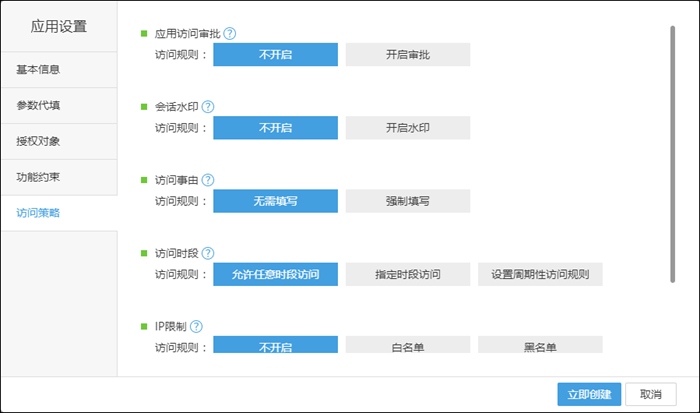This screenshot has height=413, width=700.
Task: Click the 立即创建 button
Action: click(588, 394)
